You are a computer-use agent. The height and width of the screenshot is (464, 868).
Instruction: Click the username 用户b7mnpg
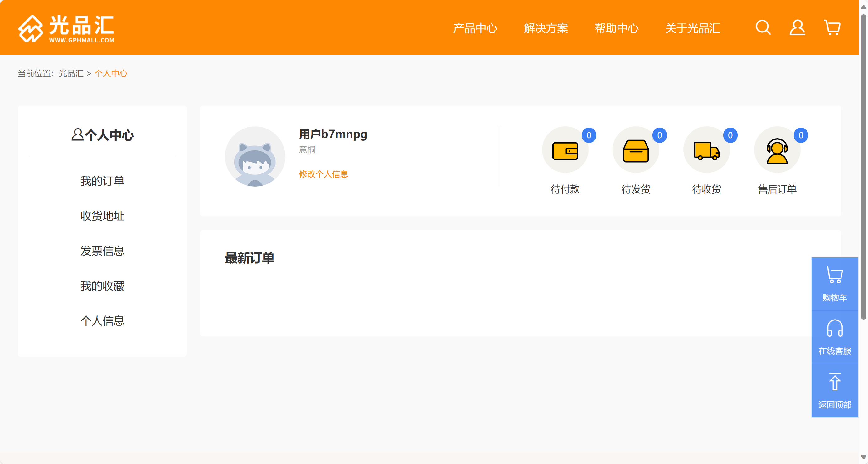pyautogui.click(x=333, y=134)
